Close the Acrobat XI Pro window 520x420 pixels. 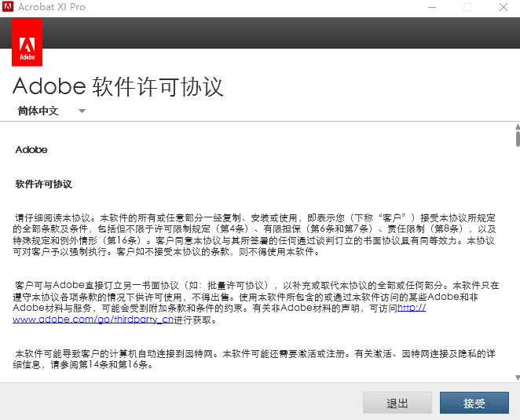click(x=504, y=7)
